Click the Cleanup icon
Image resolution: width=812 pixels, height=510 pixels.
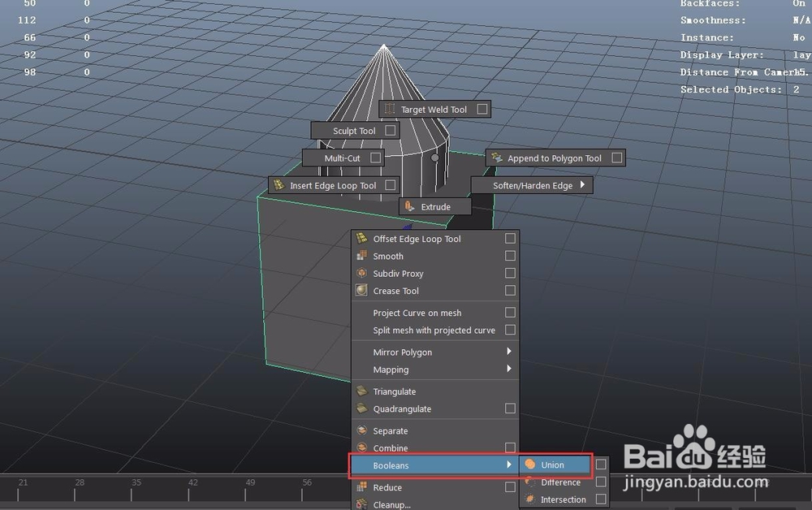click(x=361, y=504)
